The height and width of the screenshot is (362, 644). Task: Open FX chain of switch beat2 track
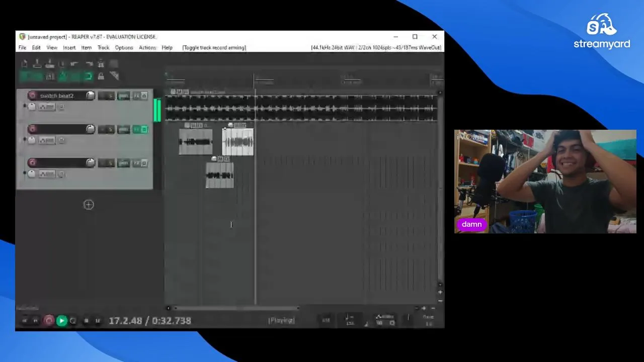pyautogui.click(x=136, y=96)
